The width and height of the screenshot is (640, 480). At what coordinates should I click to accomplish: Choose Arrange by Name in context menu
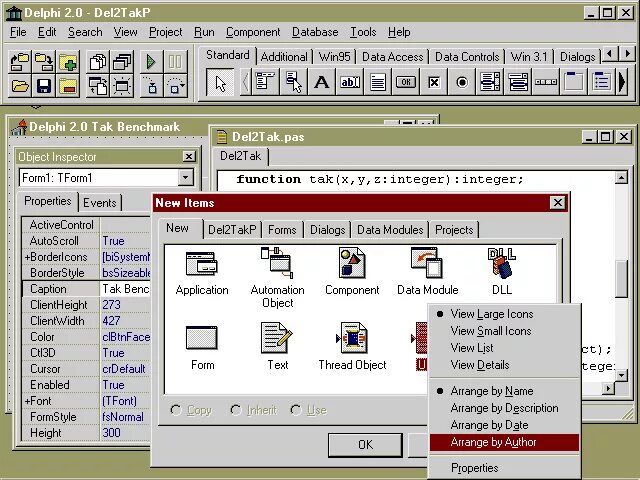tap(504, 391)
